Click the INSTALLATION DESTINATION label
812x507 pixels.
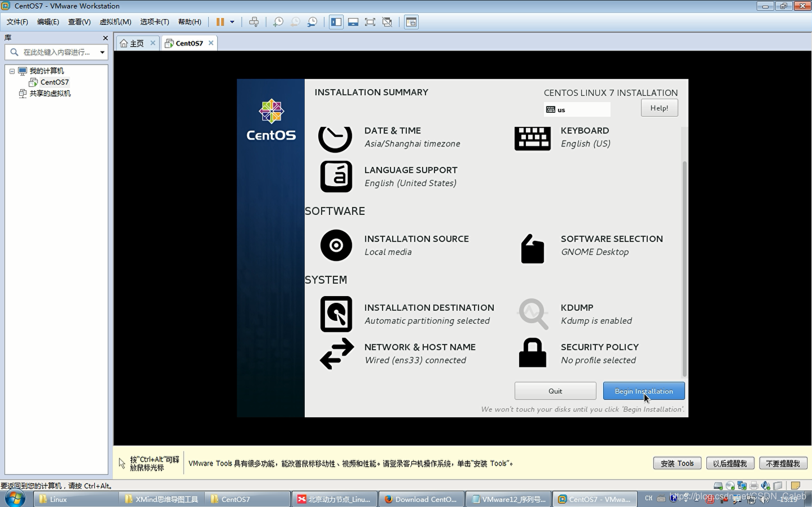(x=429, y=308)
